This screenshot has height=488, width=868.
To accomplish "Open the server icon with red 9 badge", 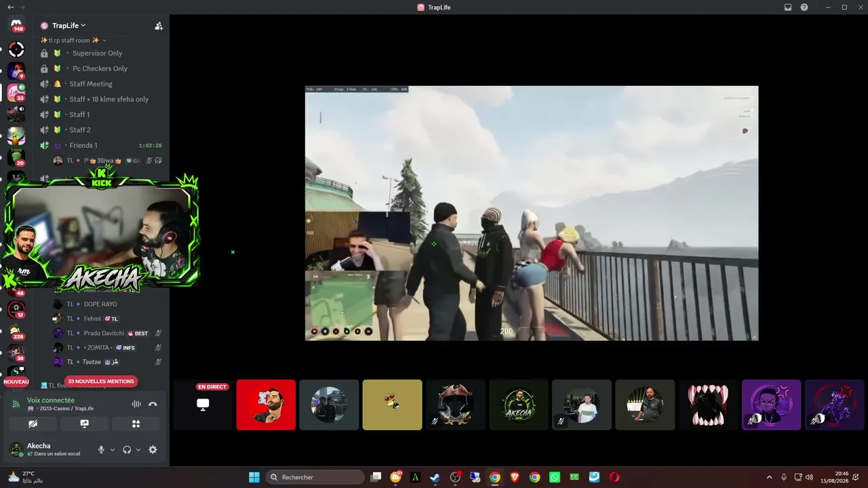I will click(x=16, y=70).
